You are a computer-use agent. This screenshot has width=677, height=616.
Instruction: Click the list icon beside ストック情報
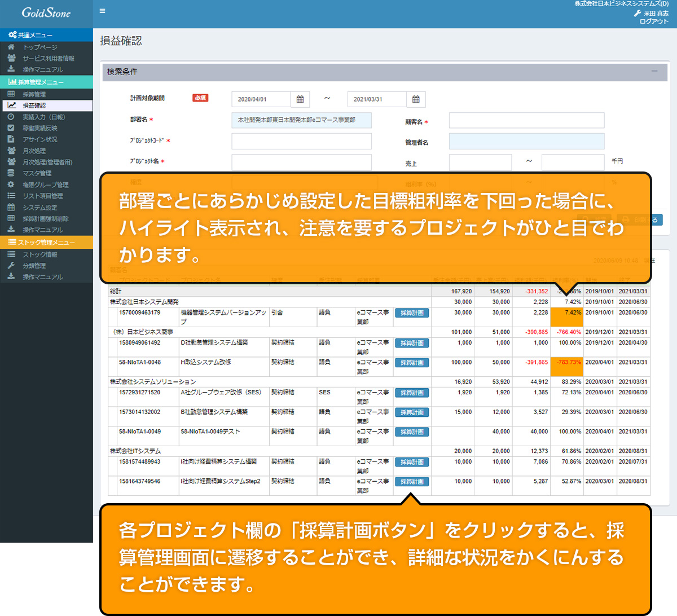[11, 254]
